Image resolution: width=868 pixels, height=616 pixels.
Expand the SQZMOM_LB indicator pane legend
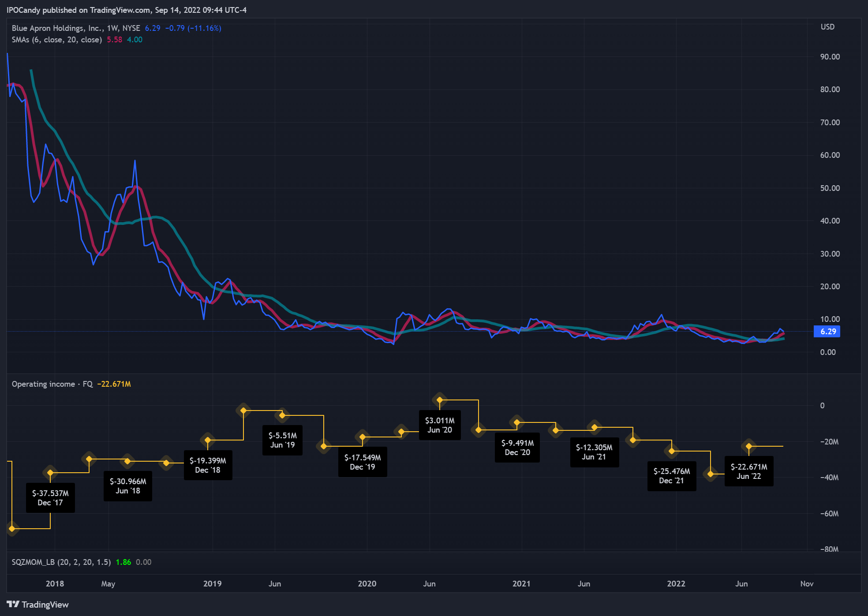tap(61, 562)
